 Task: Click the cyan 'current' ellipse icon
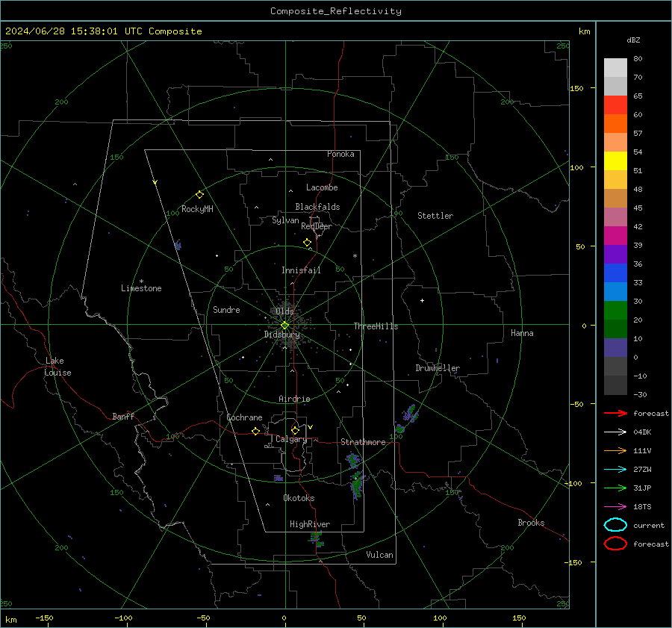click(x=615, y=525)
